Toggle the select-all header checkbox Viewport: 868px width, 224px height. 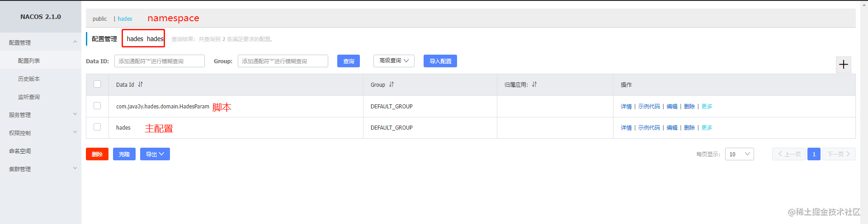click(x=97, y=84)
